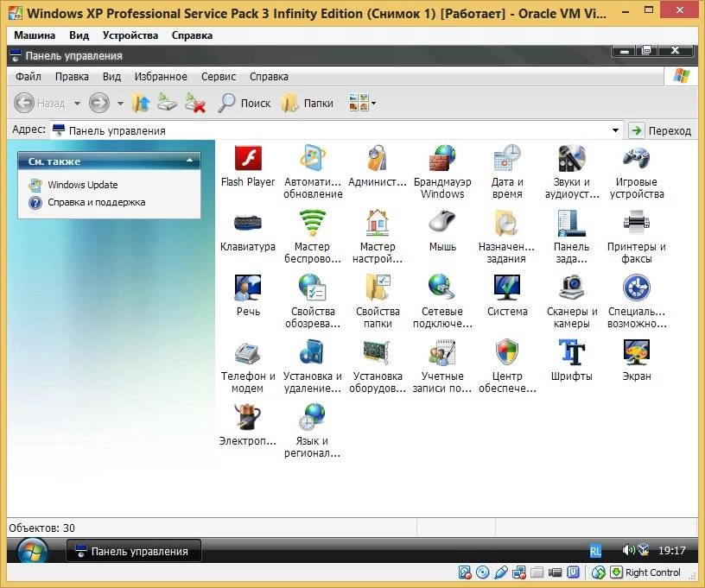Open Центр обеспечения безопасности shield icon
The image size is (705, 588).
(506, 352)
